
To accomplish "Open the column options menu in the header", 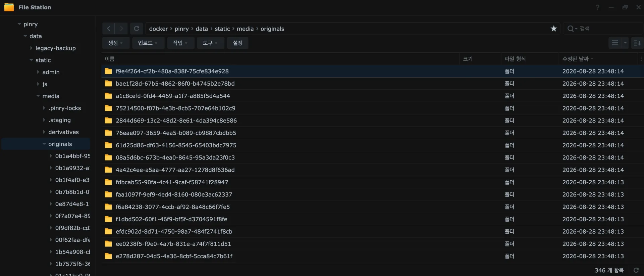I will point(641,59).
